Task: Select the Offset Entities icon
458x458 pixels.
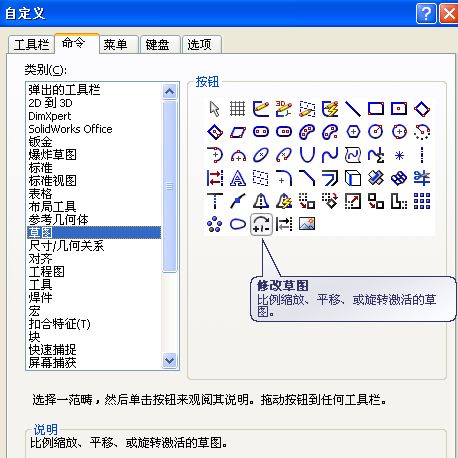Action: click(x=330, y=178)
